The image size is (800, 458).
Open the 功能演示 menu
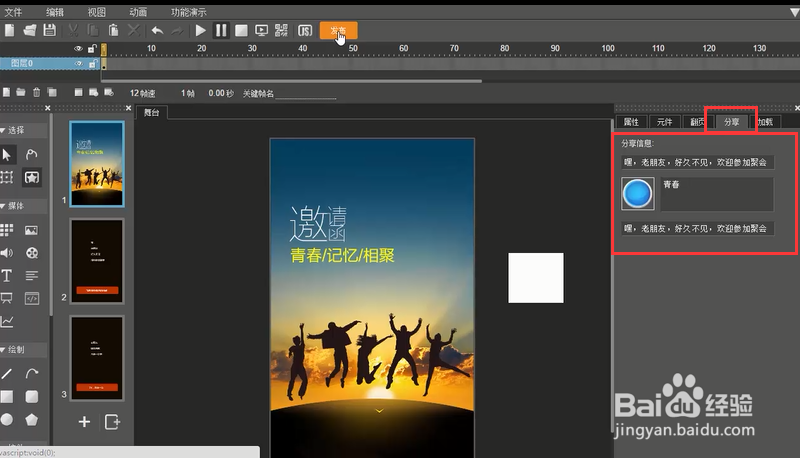point(188,12)
